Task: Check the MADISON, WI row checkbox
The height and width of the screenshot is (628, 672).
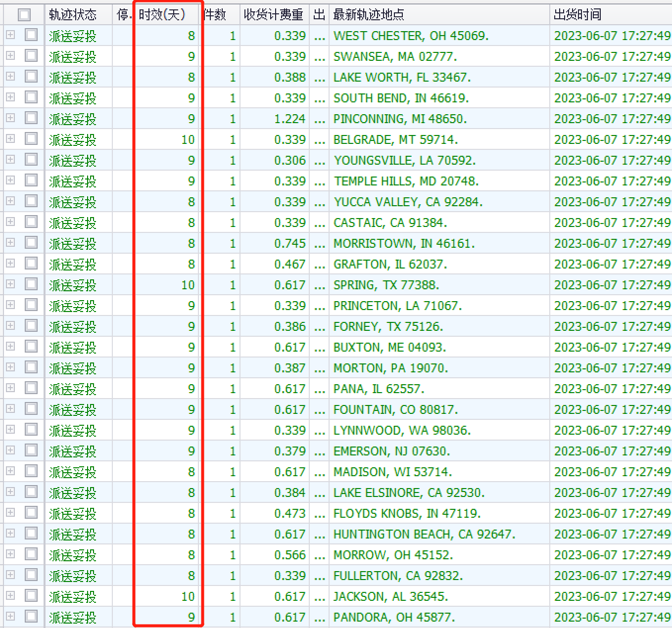Action: click(31, 471)
